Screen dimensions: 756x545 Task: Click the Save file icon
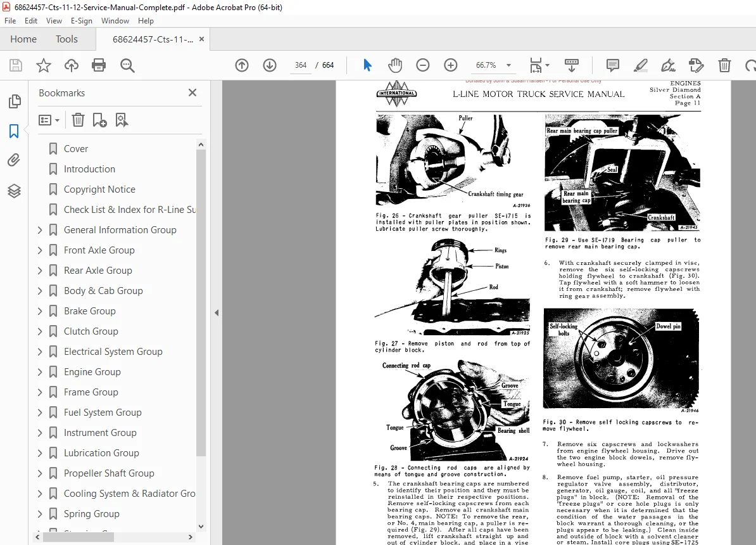(16, 65)
